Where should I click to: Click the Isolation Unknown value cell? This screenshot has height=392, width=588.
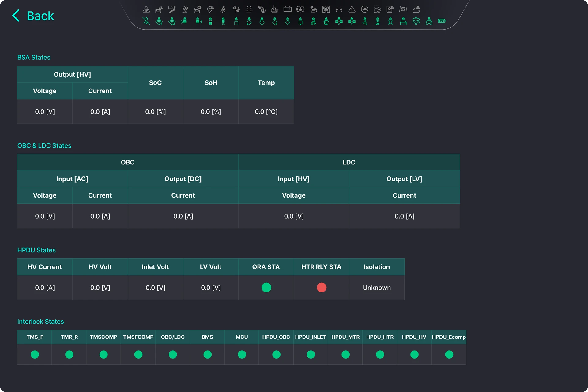[377, 288]
